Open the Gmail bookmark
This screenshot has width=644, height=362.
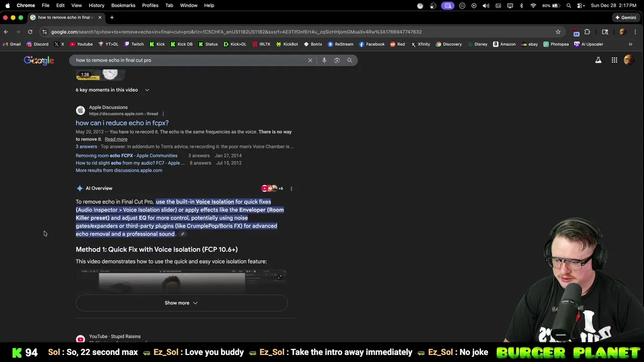coord(12,44)
